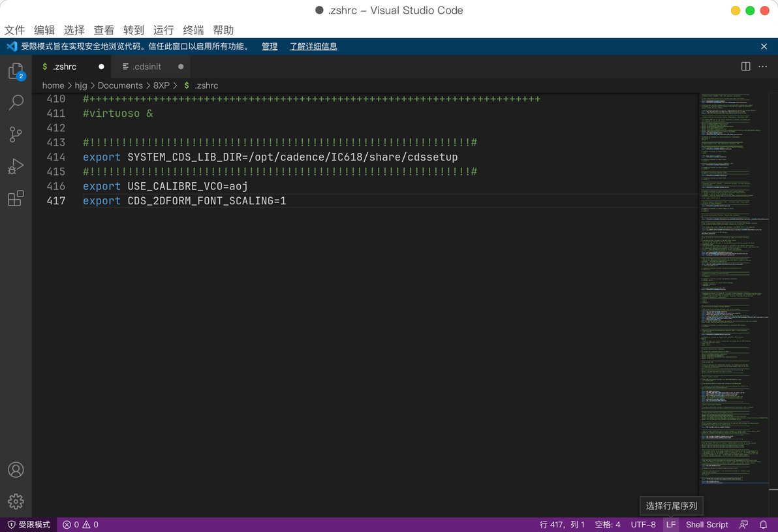Open the 编辑 menu
The image size is (778, 532).
point(44,30)
